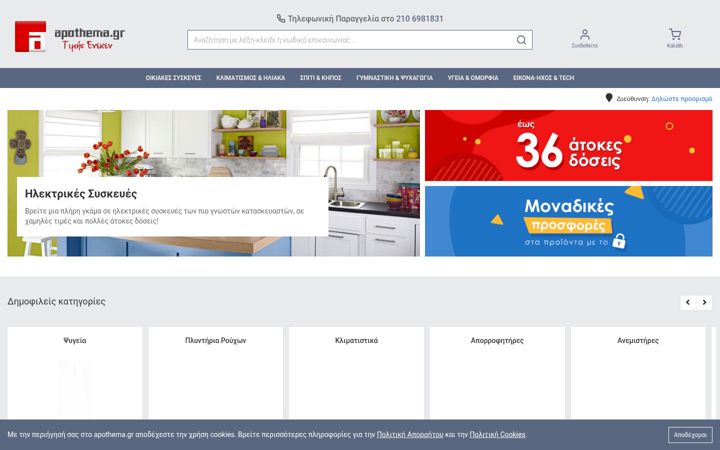Image resolution: width=720 pixels, height=450 pixels.
Task: Open the Μοναδικές προσφορές banner
Action: [568, 221]
